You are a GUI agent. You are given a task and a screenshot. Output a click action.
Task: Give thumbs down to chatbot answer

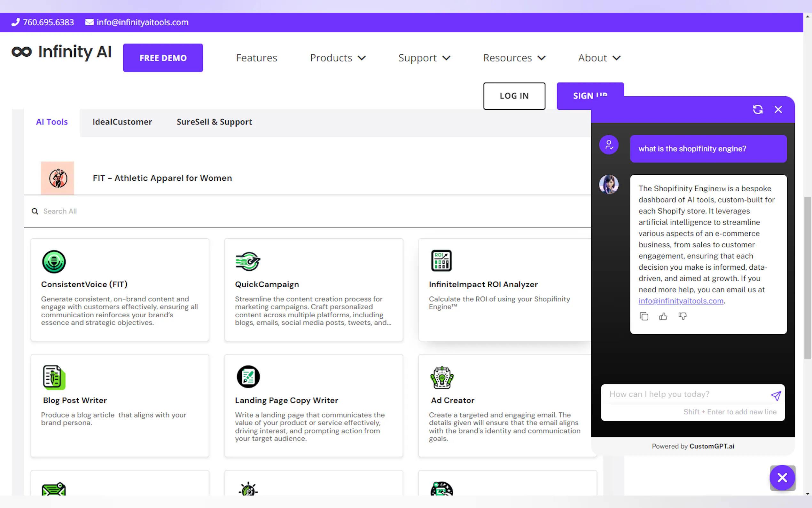click(x=683, y=316)
